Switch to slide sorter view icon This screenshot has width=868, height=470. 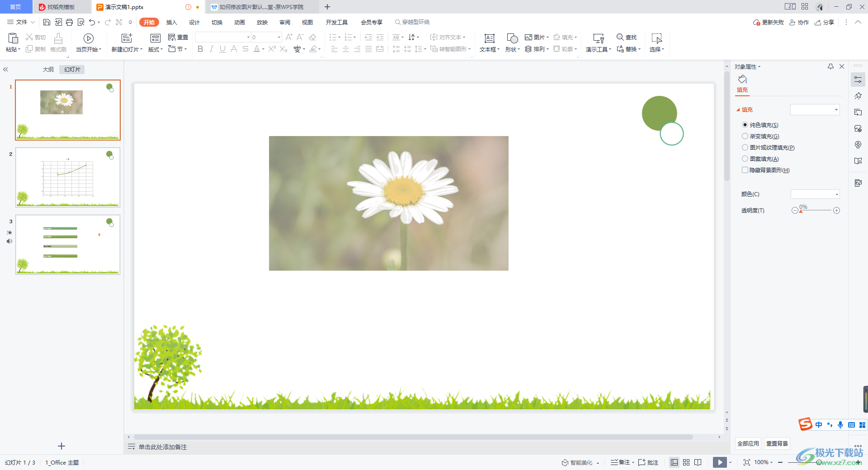pyautogui.click(x=686, y=462)
